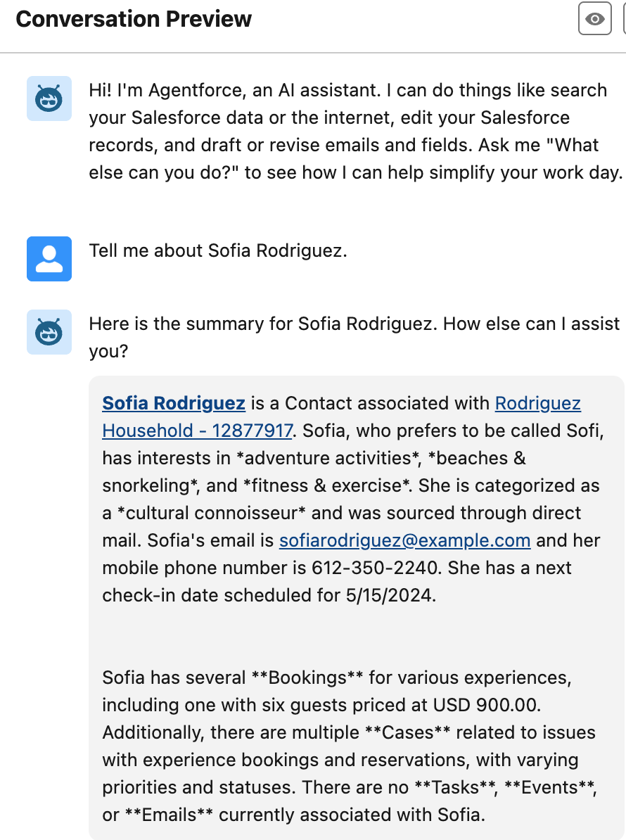The image size is (626, 840).
Task: Click Agentforce avatar beside the greeting message
Action: click(49, 98)
